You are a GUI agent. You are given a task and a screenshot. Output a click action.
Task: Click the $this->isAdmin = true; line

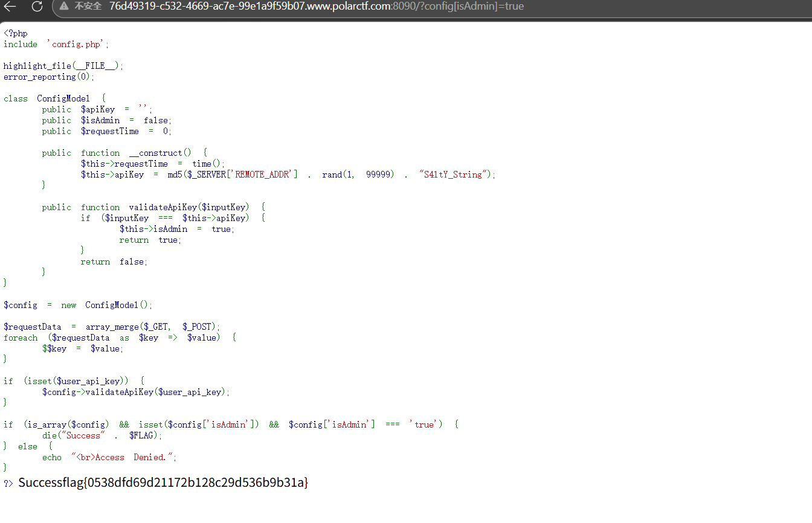[x=177, y=229]
